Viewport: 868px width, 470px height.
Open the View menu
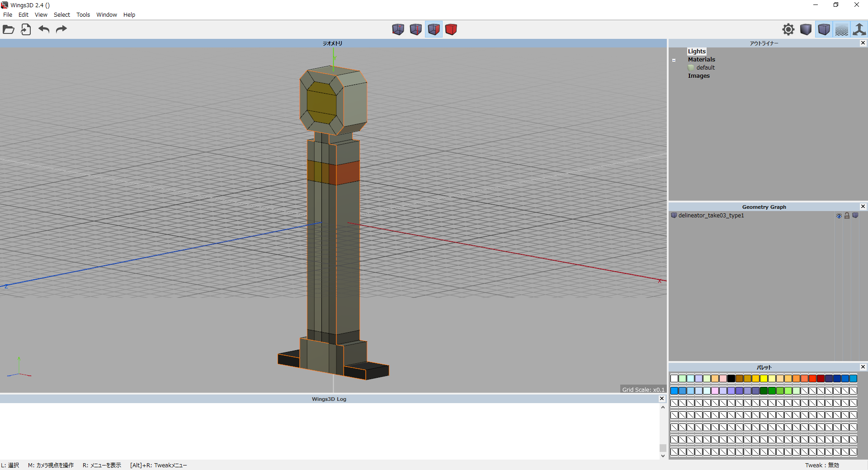pos(41,15)
